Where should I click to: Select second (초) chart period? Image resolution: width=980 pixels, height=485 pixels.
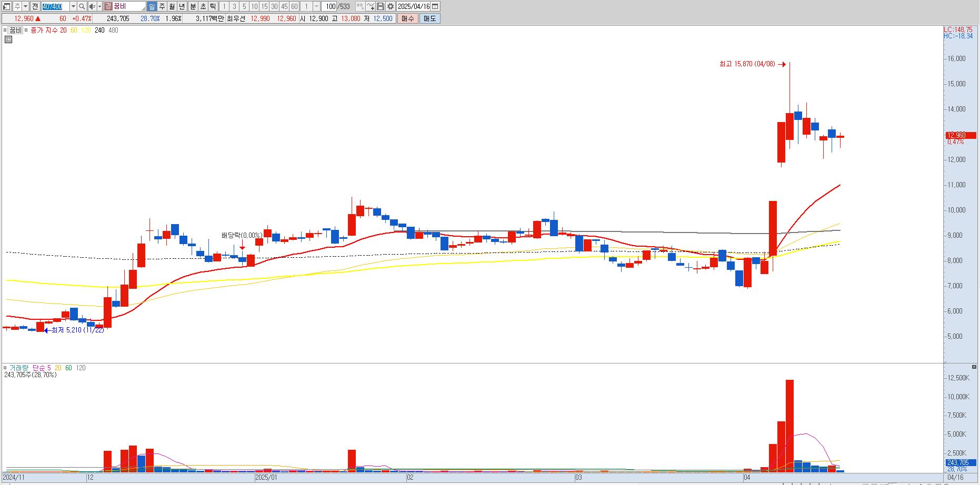pos(203,6)
